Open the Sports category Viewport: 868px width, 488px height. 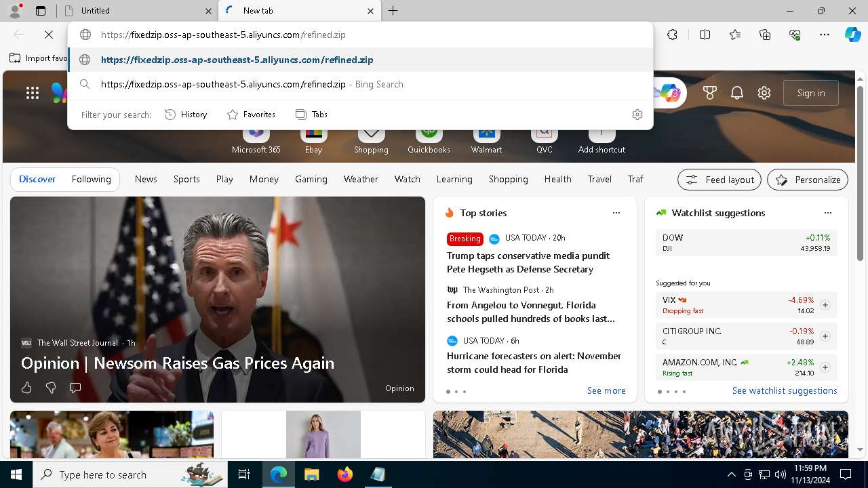[186, 179]
